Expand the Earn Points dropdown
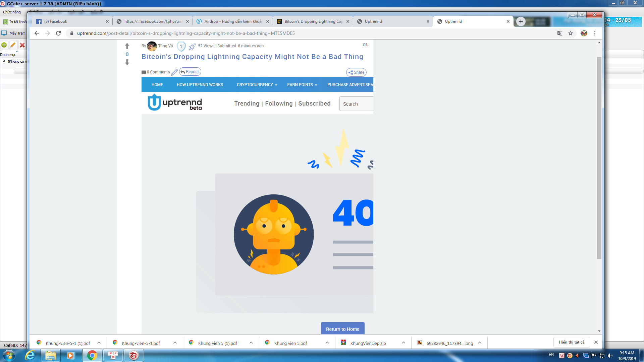This screenshot has width=644, height=362. tap(302, 85)
